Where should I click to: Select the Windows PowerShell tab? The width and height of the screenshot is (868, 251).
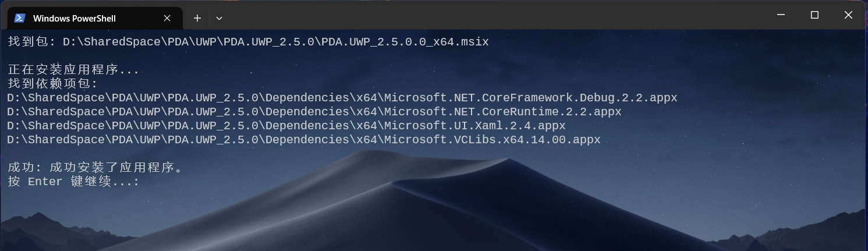[94, 18]
